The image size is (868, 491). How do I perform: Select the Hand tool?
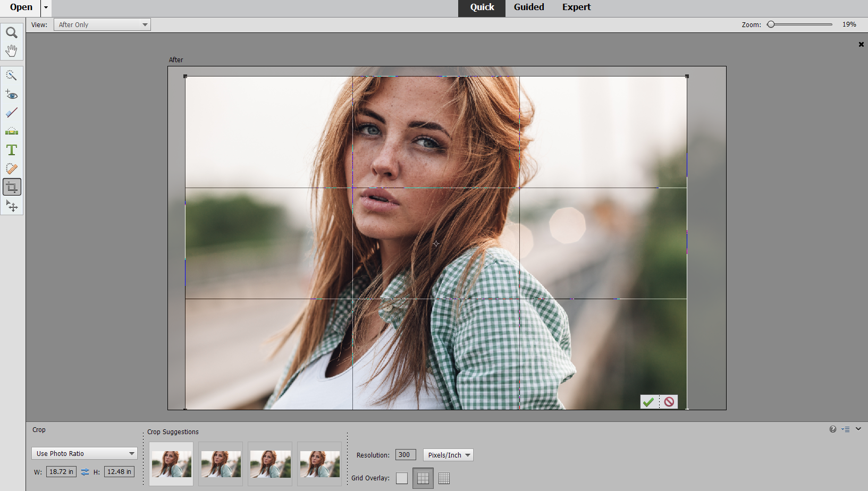tap(12, 51)
